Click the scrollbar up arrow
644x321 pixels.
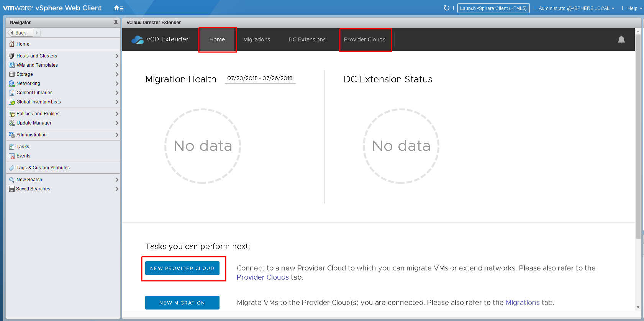[x=638, y=31]
